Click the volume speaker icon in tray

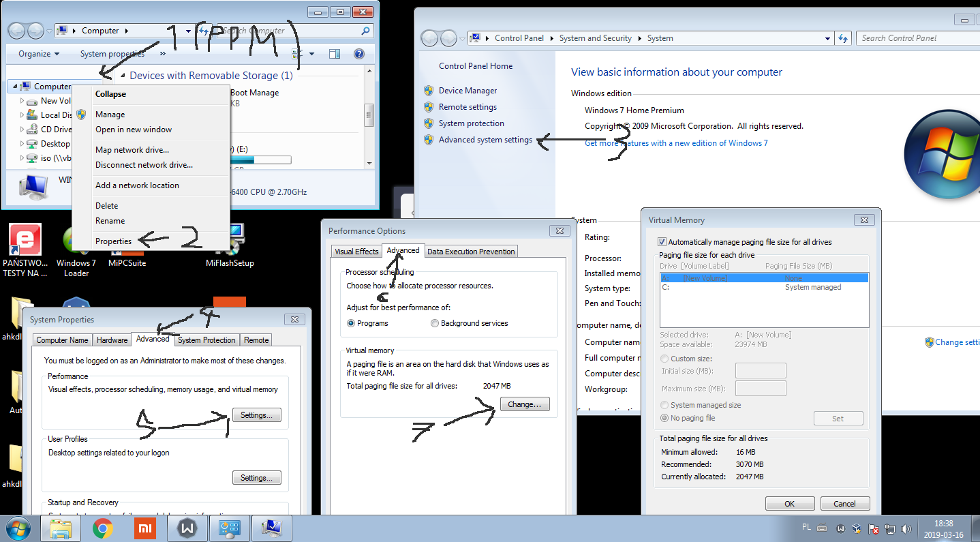tap(906, 529)
